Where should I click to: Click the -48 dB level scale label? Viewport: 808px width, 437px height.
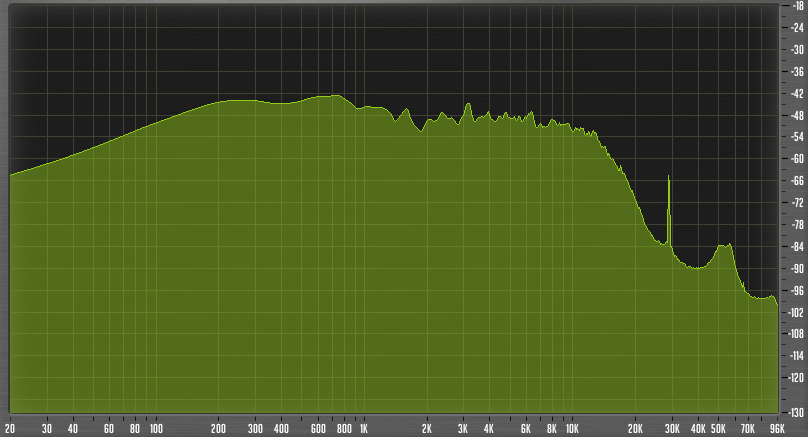click(797, 115)
